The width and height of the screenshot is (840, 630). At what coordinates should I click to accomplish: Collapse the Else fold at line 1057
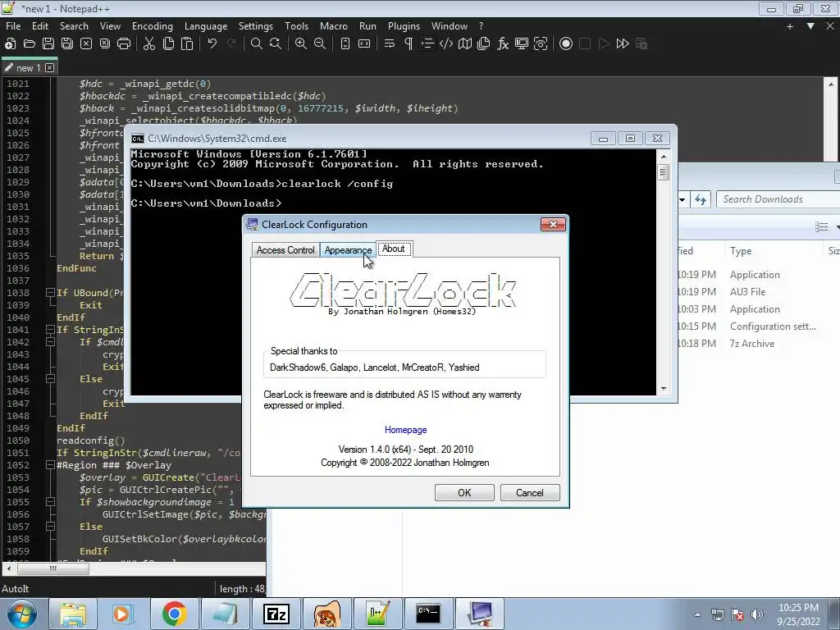pyautogui.click(x=50, y=527)
